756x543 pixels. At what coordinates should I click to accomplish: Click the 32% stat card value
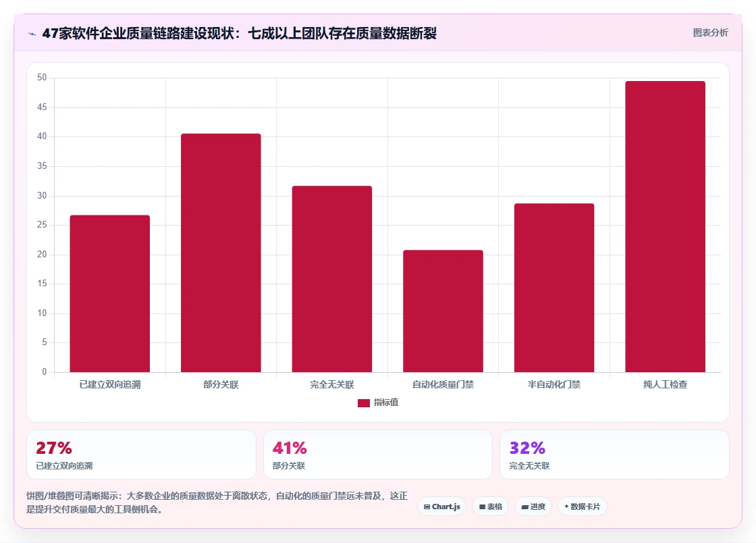(x=527, y=448)
